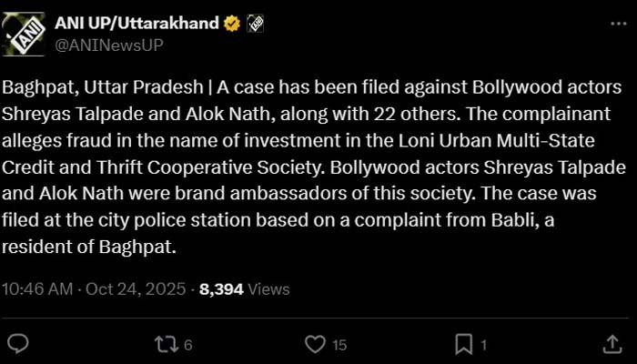637x364 pixels.
Task: Click the bookmark count of 1
Action: click(x=484, y=346)
